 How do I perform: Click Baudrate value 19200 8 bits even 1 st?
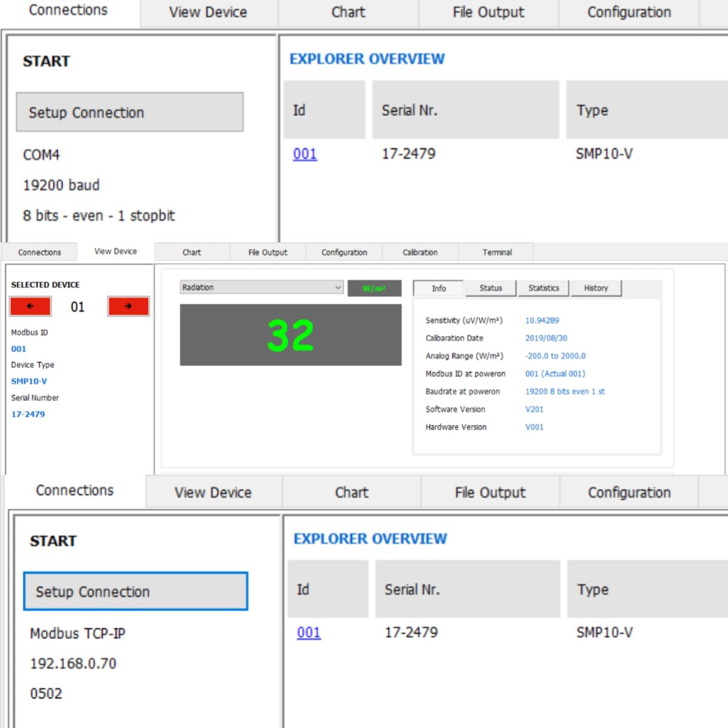pos(565,391)
